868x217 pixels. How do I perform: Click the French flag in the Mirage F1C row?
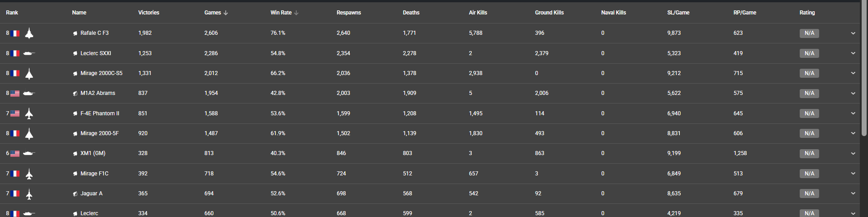pyautogui.click(x=15, y=174)
